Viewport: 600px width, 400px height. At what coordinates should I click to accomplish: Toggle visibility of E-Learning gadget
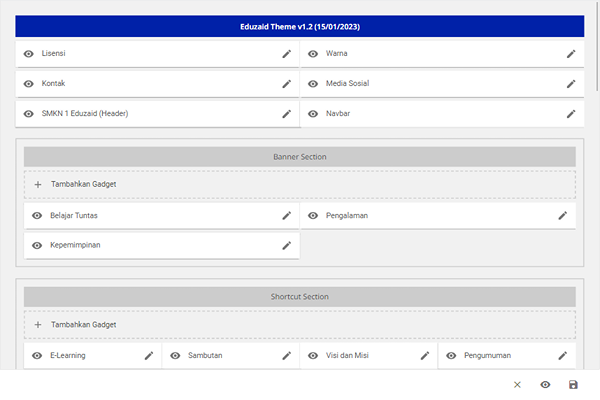coord(36,355)
